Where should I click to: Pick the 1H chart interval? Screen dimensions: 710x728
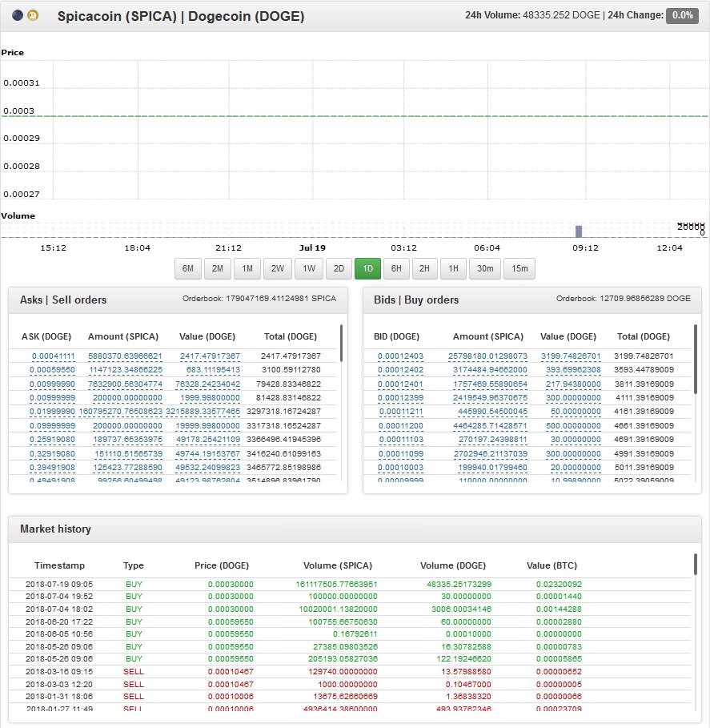pyautogui.click(x=453, y=269)
